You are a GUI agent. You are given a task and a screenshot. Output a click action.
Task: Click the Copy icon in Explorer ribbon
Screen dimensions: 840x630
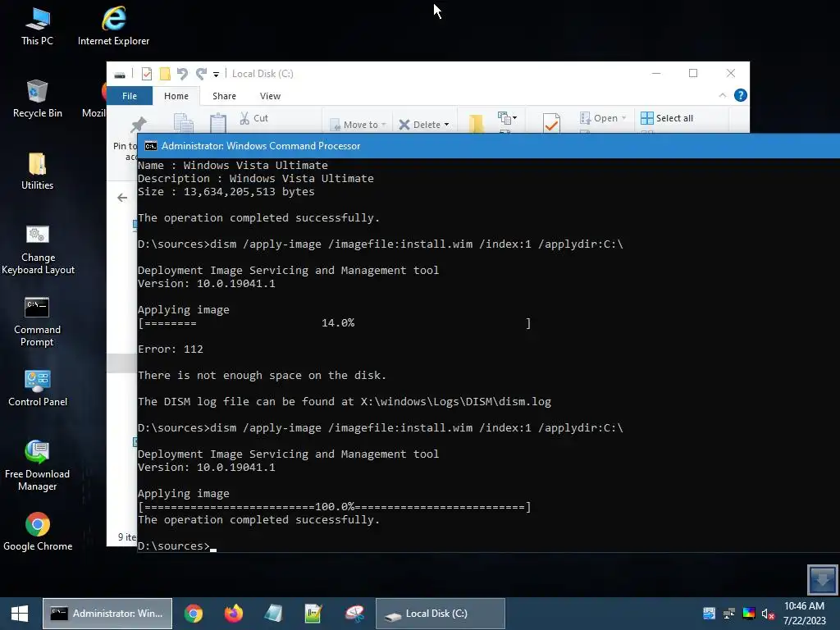click(183, 123)
